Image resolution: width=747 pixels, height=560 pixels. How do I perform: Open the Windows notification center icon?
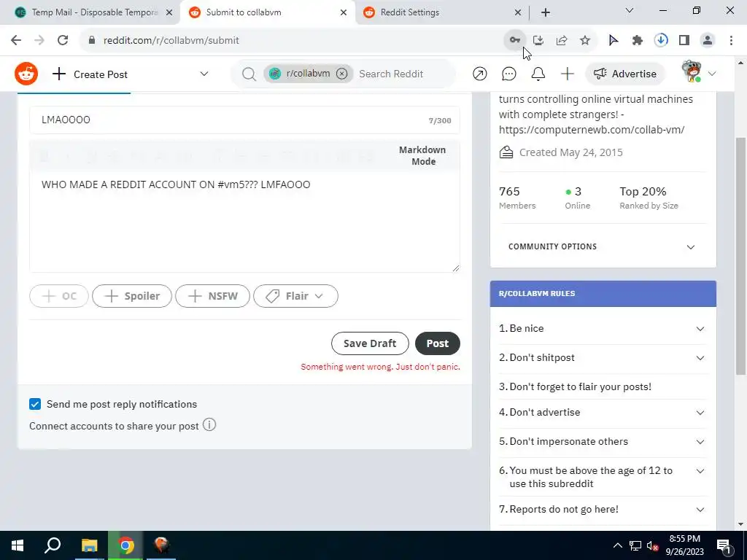coord(724,545)
